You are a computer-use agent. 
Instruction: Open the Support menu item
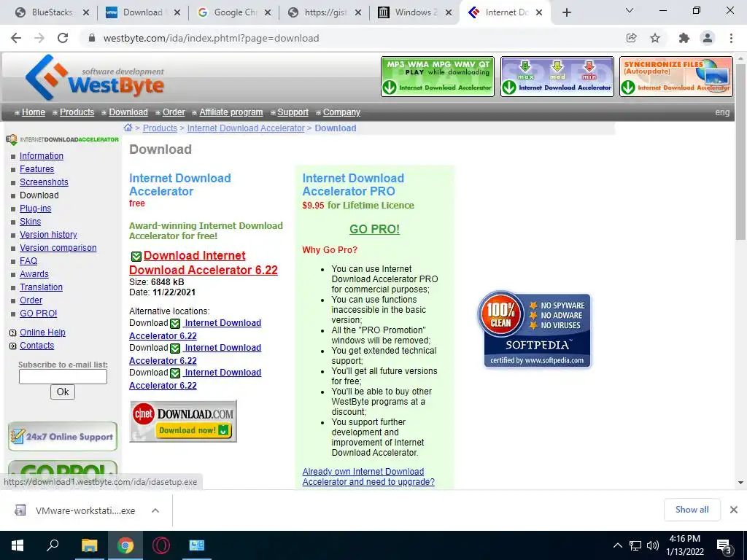click(x=293, y=112)
